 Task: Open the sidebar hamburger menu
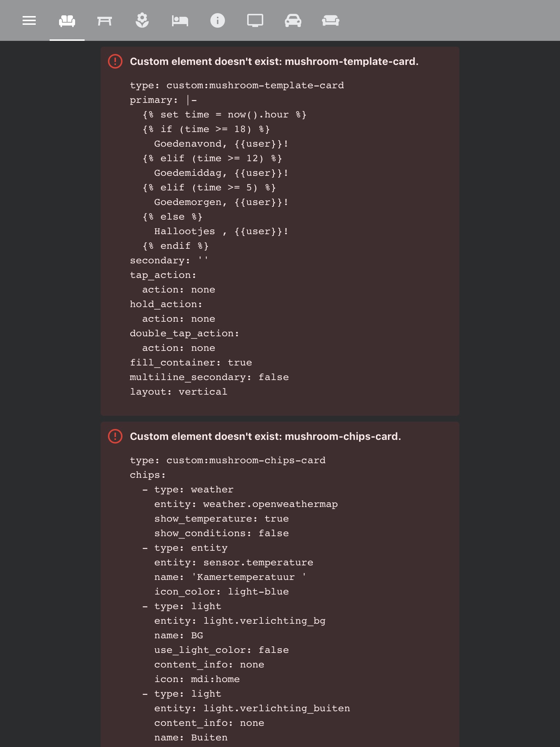tap(29, 20)
